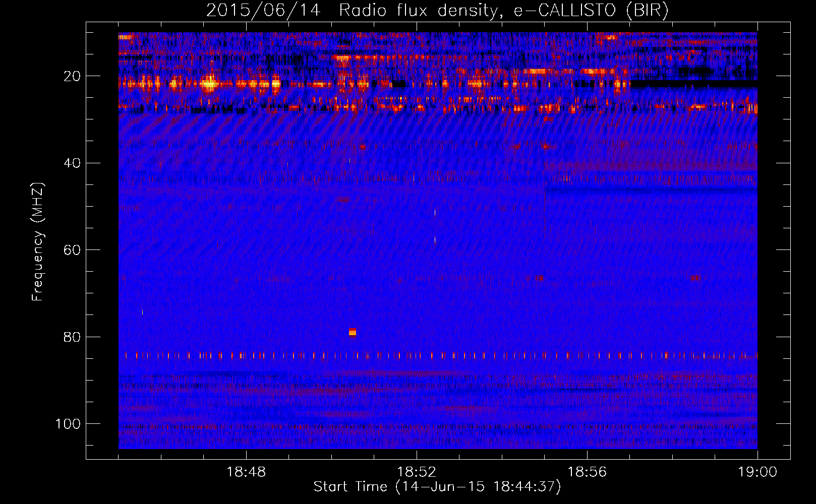This screenshot has width=816, height=504.
Task: Click the 18:52 time tick label
Action: tap(417, 472)
